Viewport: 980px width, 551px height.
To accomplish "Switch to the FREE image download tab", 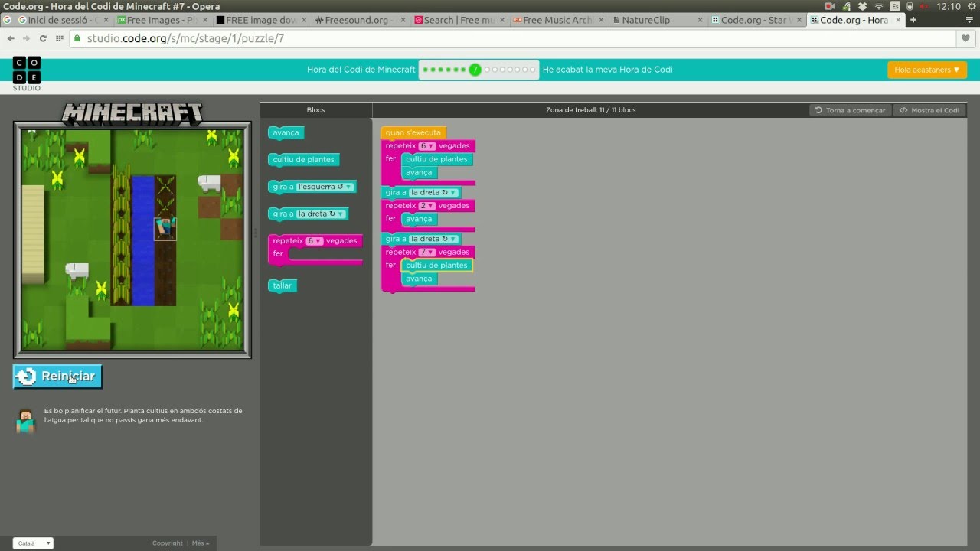I will (260, 20).
